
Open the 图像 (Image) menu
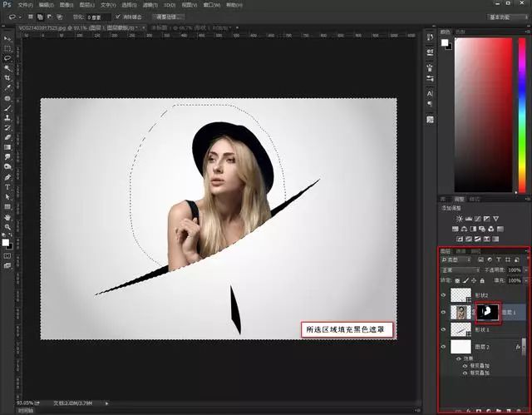[x=66, y=5]
